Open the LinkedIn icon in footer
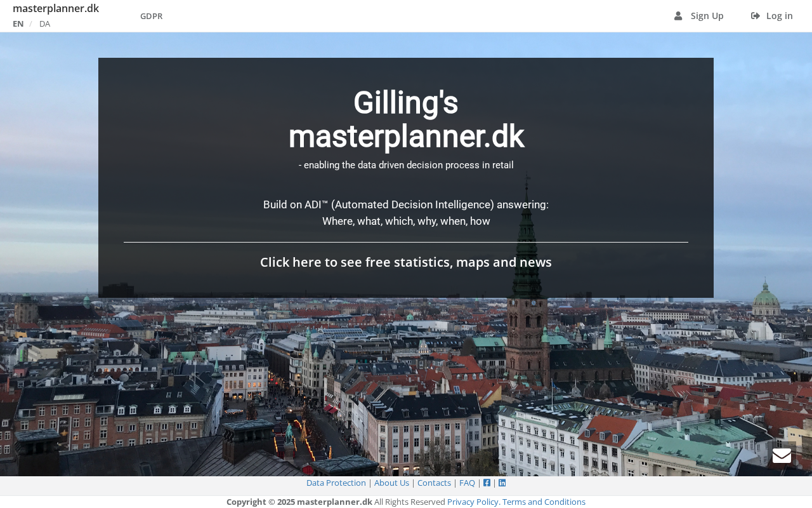The width and height of the screenshot is (812, 508). [x=502, y=483]
